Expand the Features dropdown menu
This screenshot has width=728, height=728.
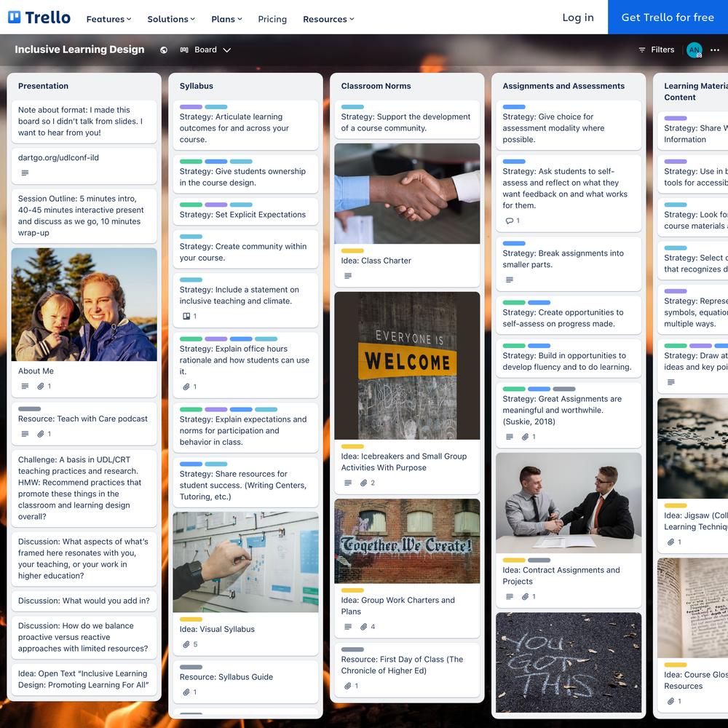click(108, 19)
